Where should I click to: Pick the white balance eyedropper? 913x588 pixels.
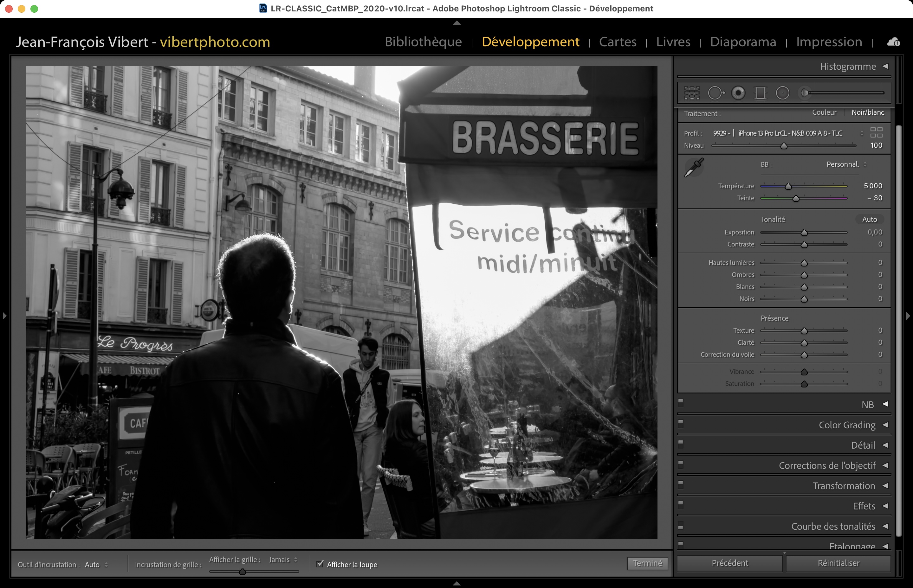tap(694, 167)
